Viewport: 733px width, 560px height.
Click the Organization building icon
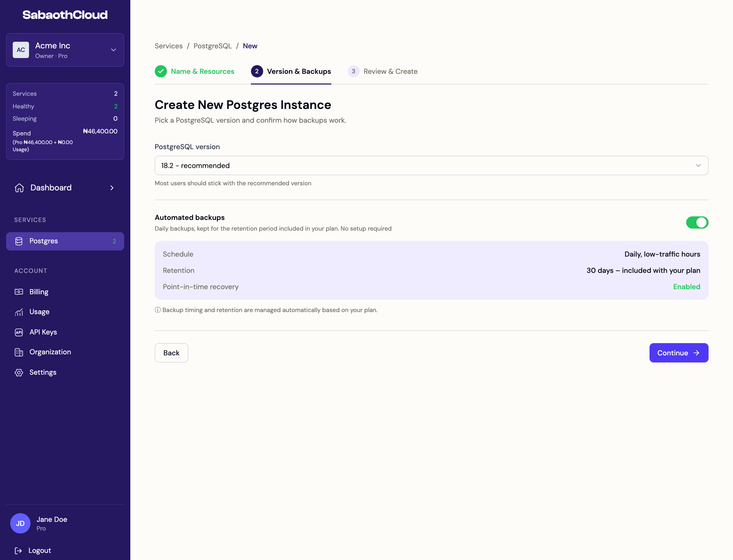[x=19, y=352]
